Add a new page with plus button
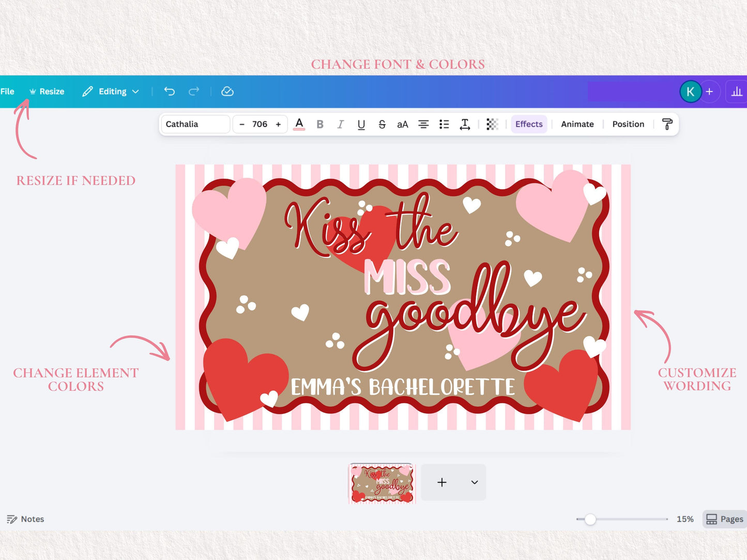Image resolution: width=747 pixels, height=560 pixels. (442, 482)
